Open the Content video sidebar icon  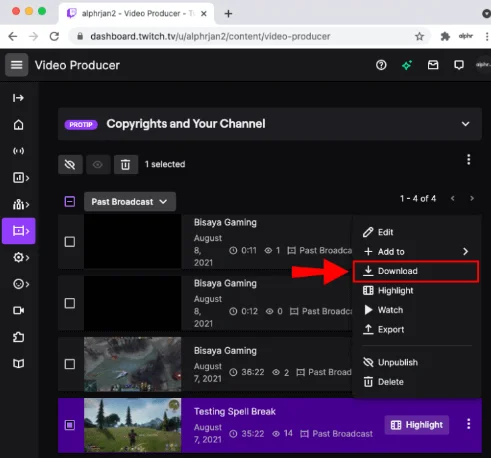pyautogui.click(x=19, y=231)
